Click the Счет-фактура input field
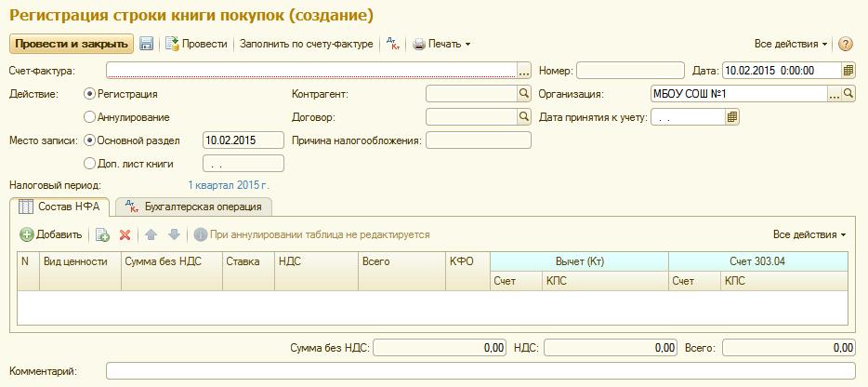868x387 pixels. click(x=311, y=71)
